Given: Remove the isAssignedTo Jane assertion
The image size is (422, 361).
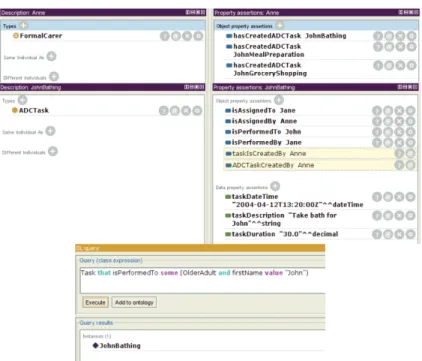Looking at the screenshot, I should pyautogui.click(x=399, y=111).
